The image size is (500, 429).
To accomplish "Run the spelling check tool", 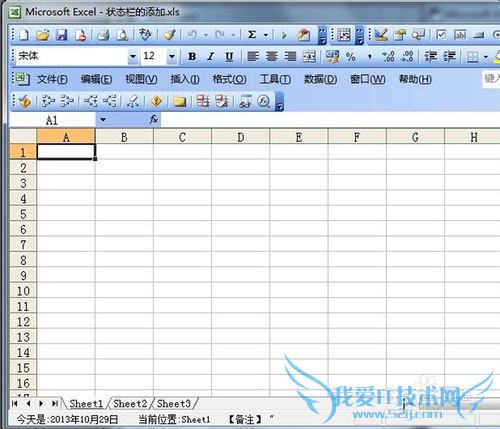I will coord(145,34).
